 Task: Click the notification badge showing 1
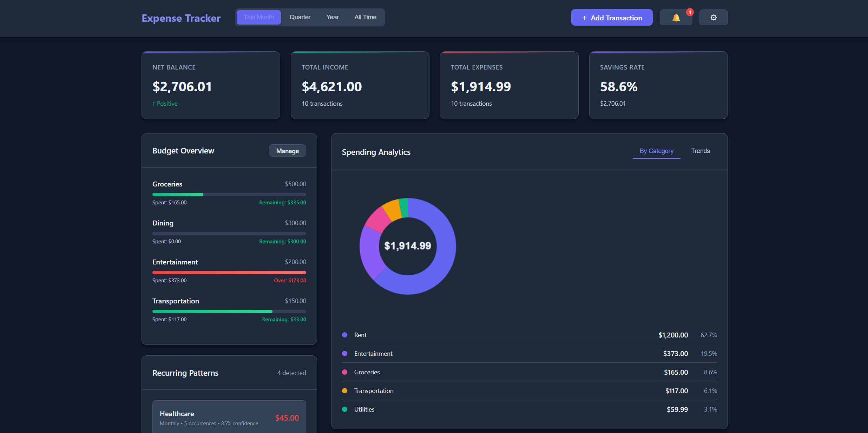point(690,12)
